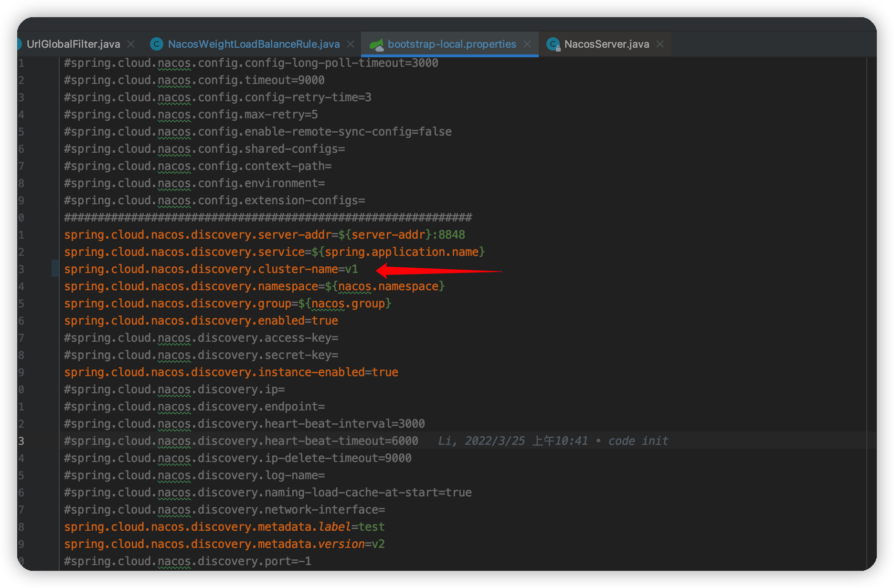
Task: Click the commented discovery.network-interface= line
Action: tap(224, 510)
